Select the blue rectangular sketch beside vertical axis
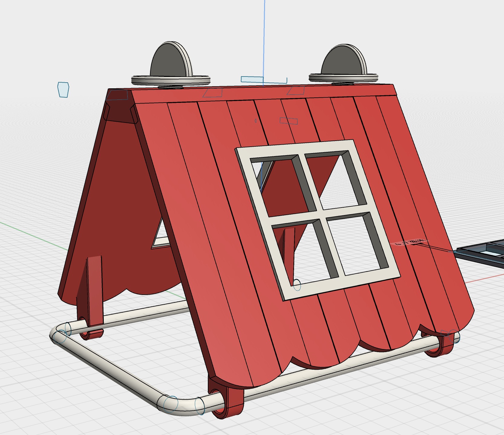Image resolution: width=504 pixels, height=435 pixels. [x=263, y=80]
